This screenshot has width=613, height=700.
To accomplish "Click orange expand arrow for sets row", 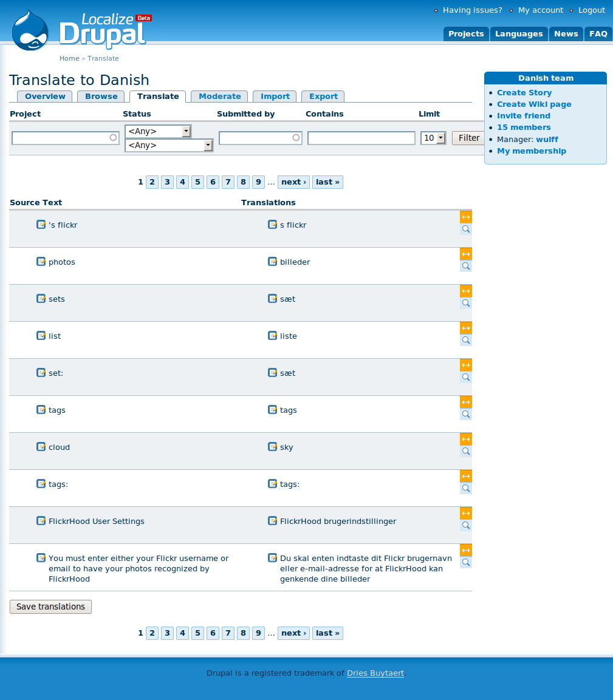I will pyautogui.click(x=466, y=291).
